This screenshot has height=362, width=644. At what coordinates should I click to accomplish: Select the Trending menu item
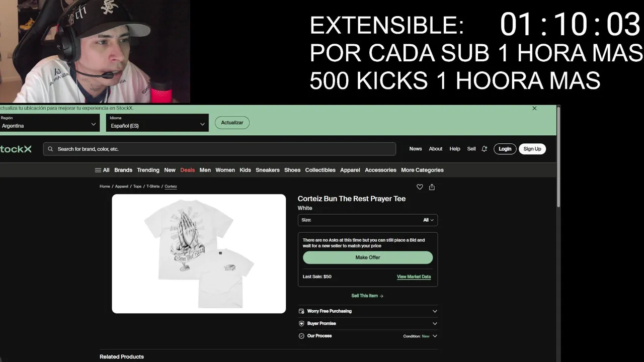click(148, 170)
